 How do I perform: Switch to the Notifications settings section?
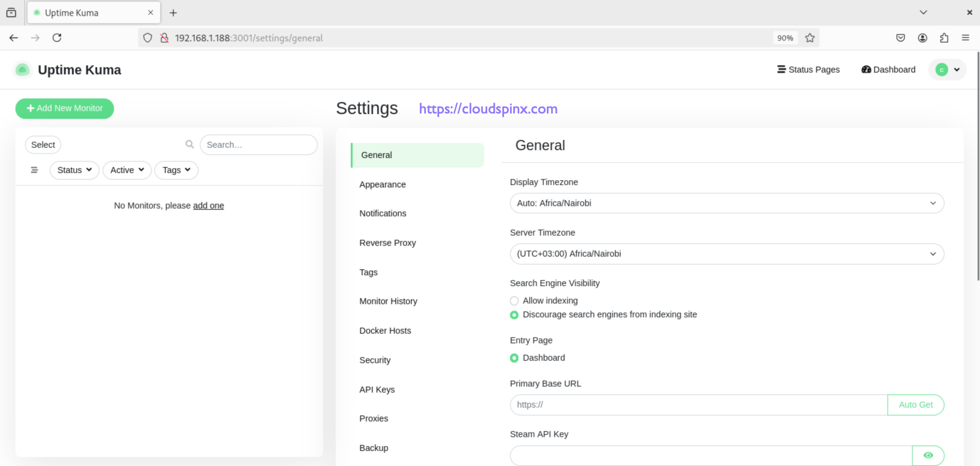click(383, 213)
